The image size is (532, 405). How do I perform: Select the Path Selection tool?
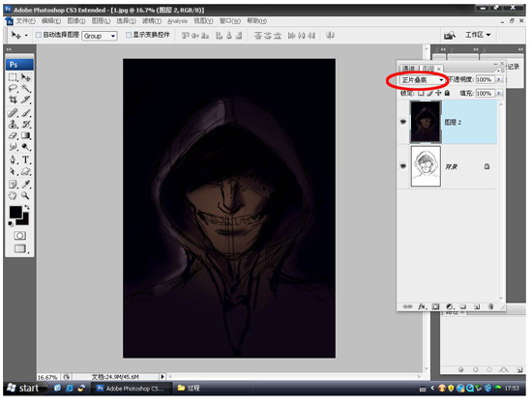[x=13, y=171]
